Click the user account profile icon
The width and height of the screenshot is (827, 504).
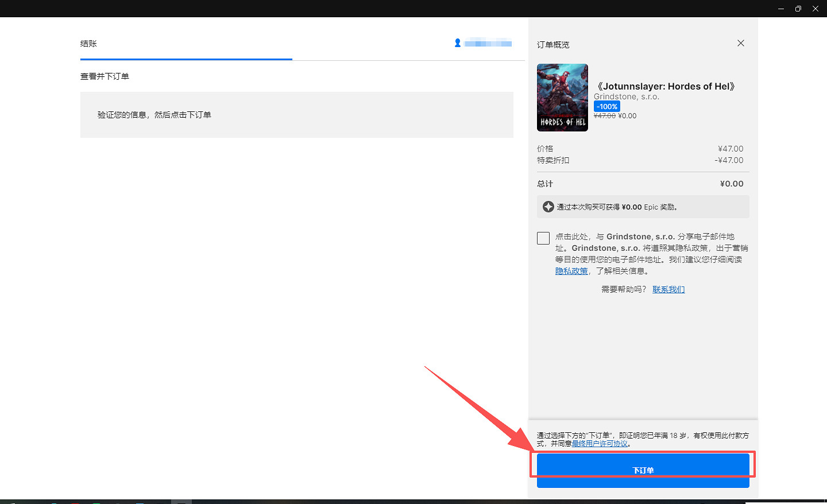click(458, 43)
